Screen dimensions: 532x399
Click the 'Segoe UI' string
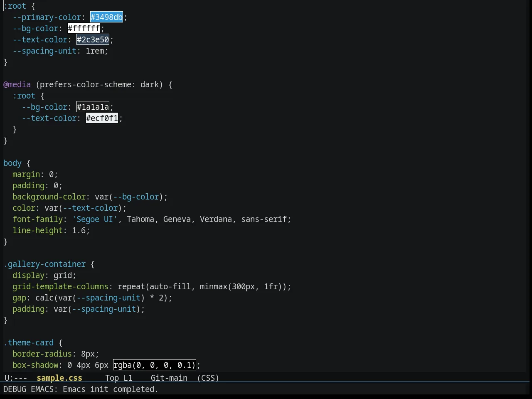95,219
